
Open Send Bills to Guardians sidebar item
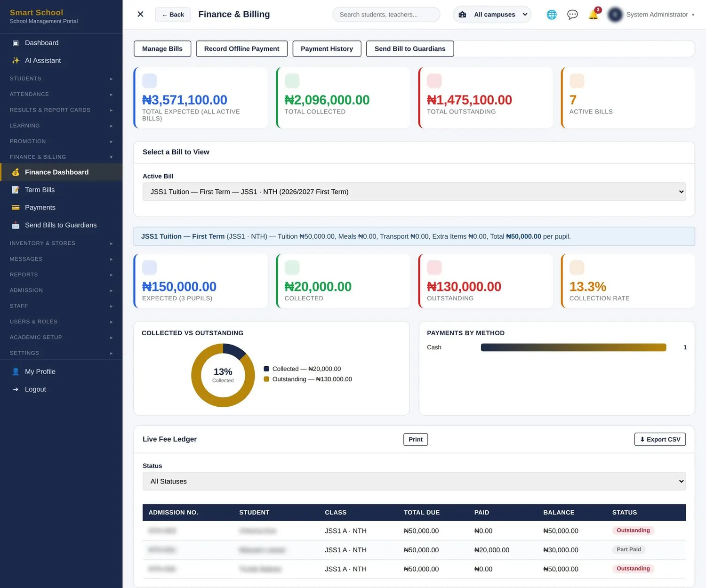coord(61,225)
